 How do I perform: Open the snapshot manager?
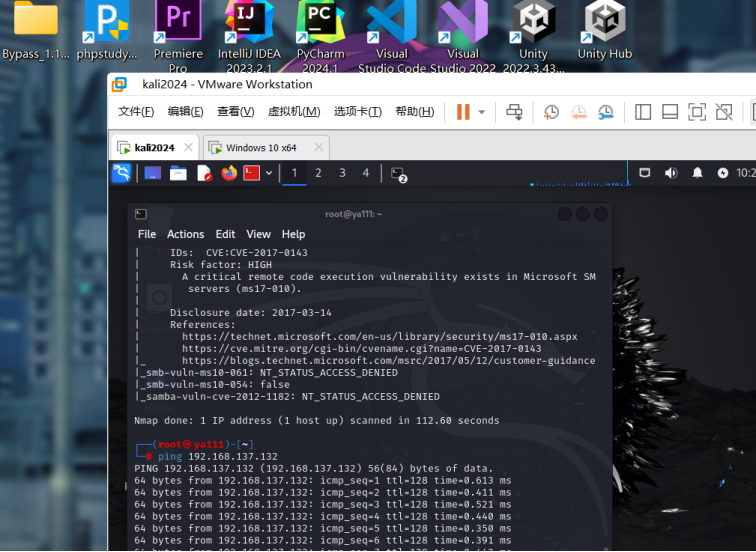tap(606, 112)
